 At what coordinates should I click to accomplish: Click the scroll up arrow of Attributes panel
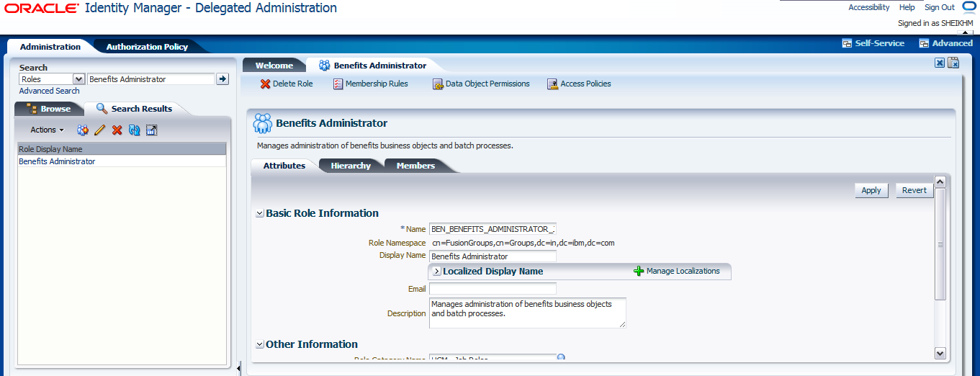tap(940, 182)
